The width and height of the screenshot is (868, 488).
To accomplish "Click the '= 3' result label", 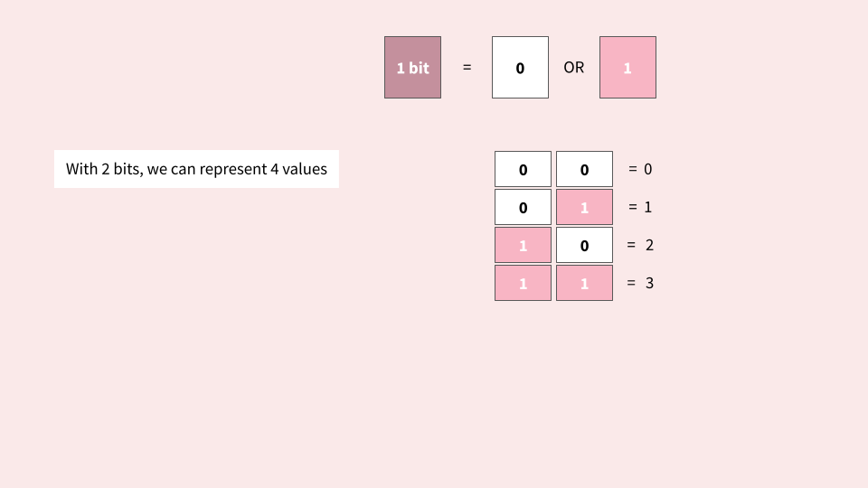I will [x=640, y=283].
